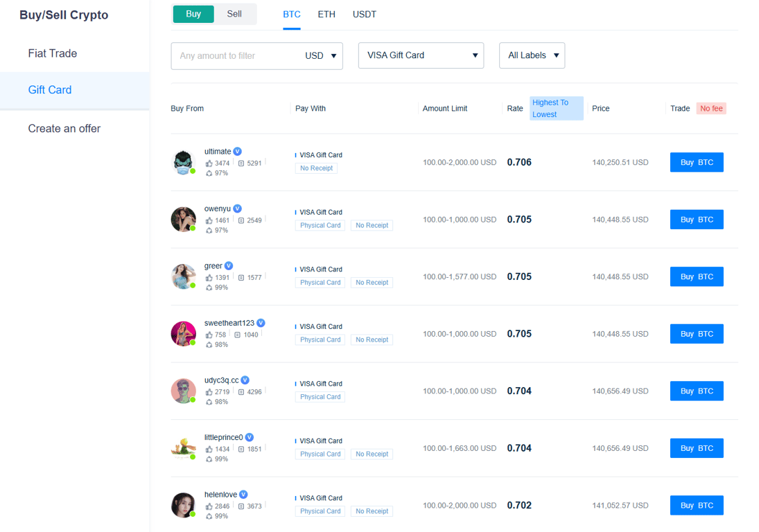
Task: Select the Buy mode toggle
Action: coord(193,13)
